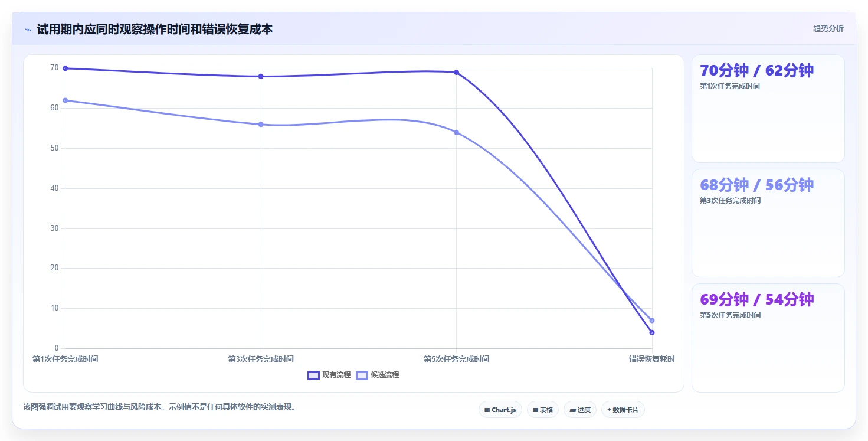868x441 pixels.
Task: Toggle the 现有流程 legend entry
Action: click(329, 375)
